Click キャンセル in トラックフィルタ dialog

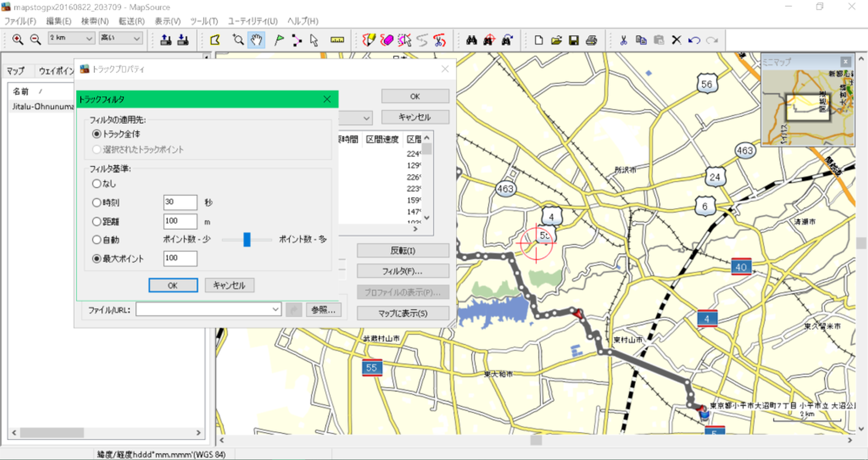(x=229, y=285)
